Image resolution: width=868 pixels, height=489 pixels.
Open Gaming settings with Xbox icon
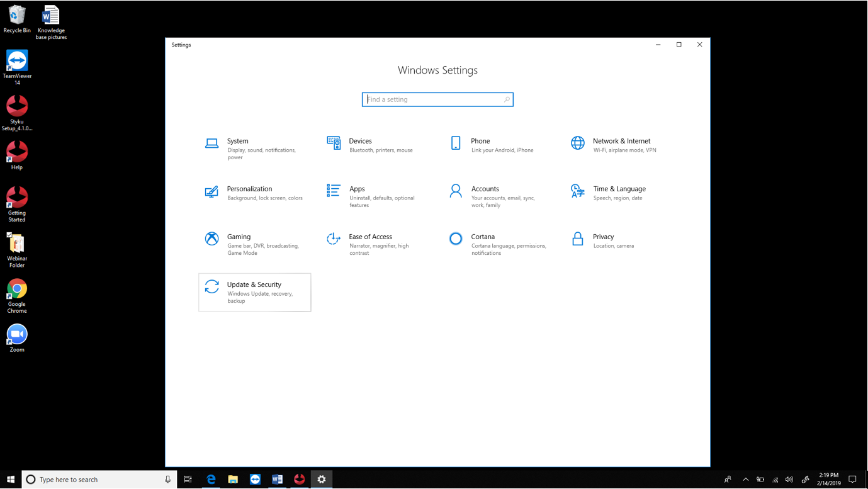(x=239, y=237)
